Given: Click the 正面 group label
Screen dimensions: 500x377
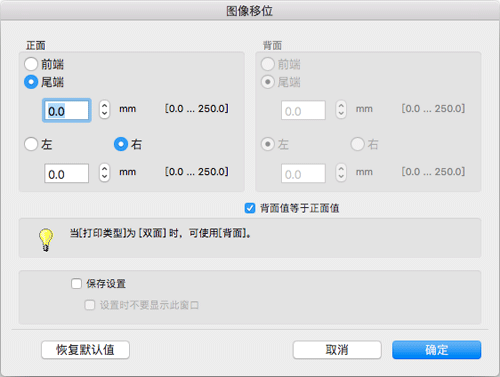Looking at the screenshot, I should click(x=36, y=45).
